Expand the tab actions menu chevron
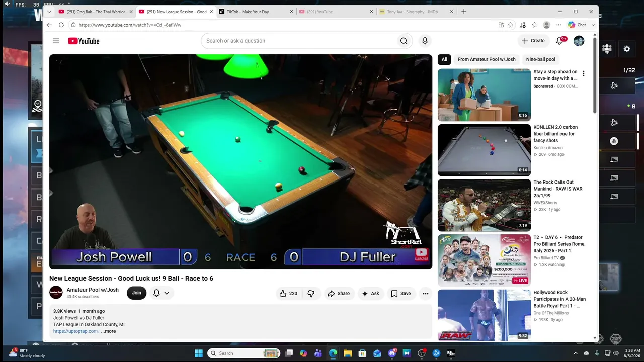Viewport: 644px width, 362px height. [x=49, y=12]
